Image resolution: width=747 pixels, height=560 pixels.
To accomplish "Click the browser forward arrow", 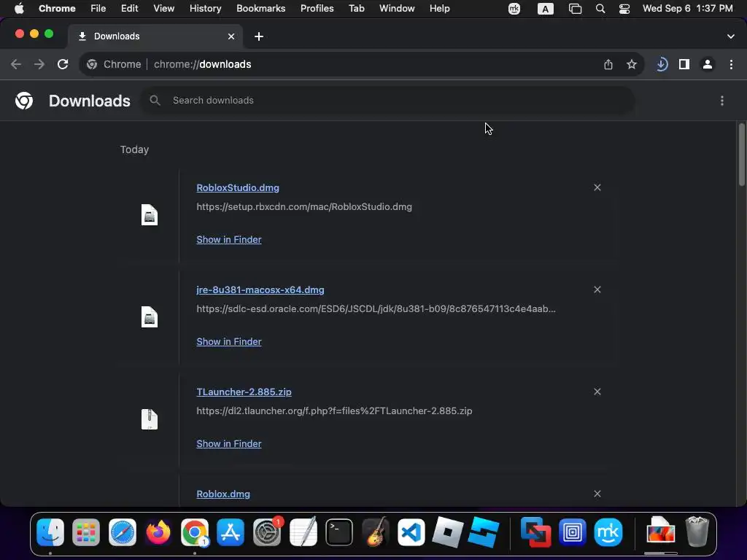I will [x=39, y=64].
